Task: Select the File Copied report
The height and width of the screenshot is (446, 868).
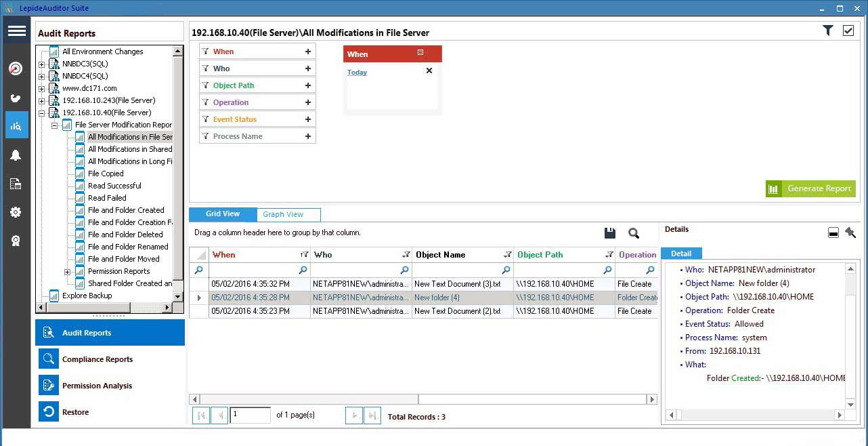Action: pos(106,174)
